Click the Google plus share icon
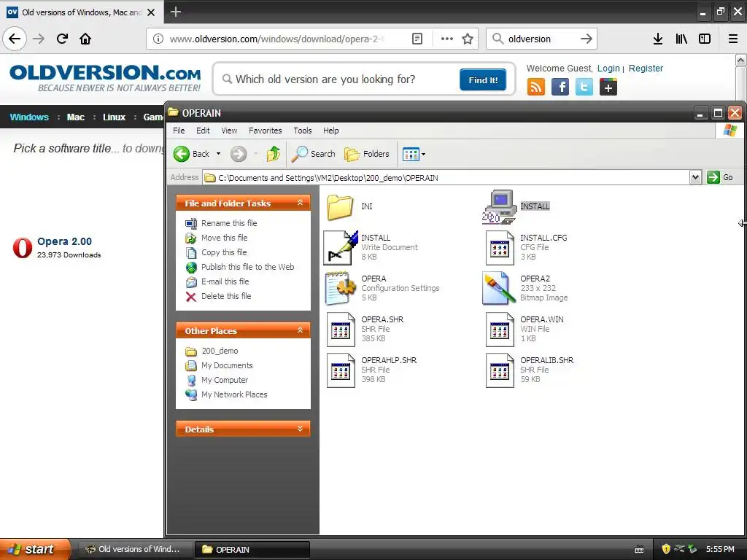 tap(608, 87)
